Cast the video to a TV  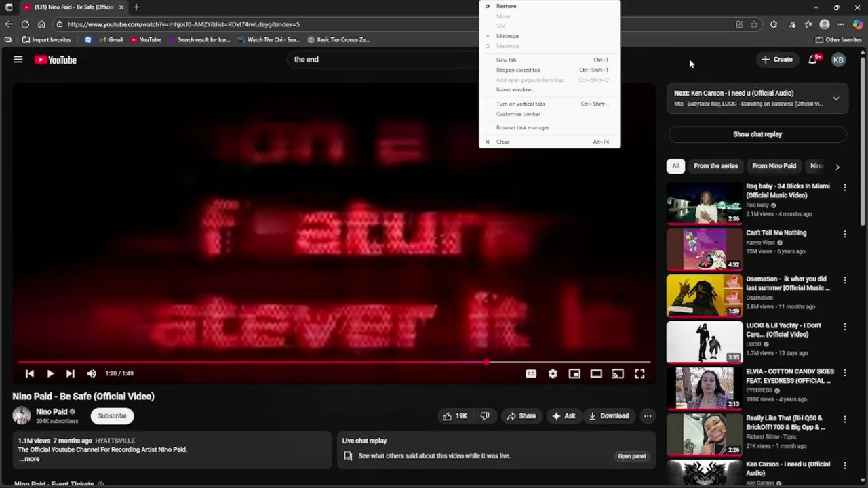(x=618, y=373)
